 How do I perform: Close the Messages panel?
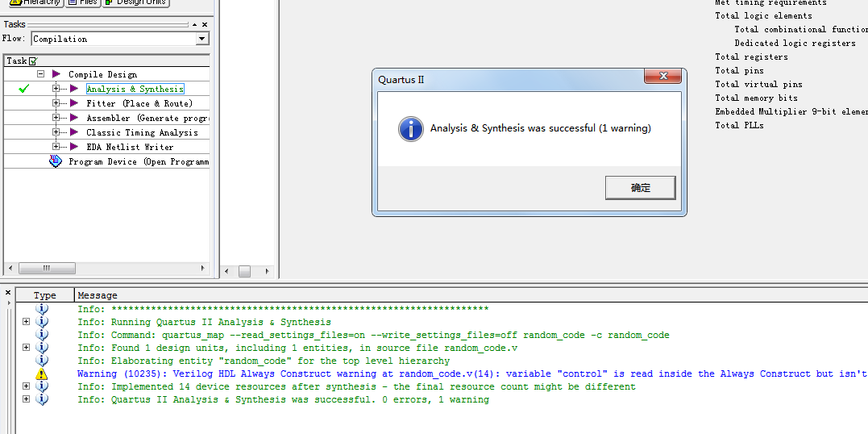pos(8,292)
